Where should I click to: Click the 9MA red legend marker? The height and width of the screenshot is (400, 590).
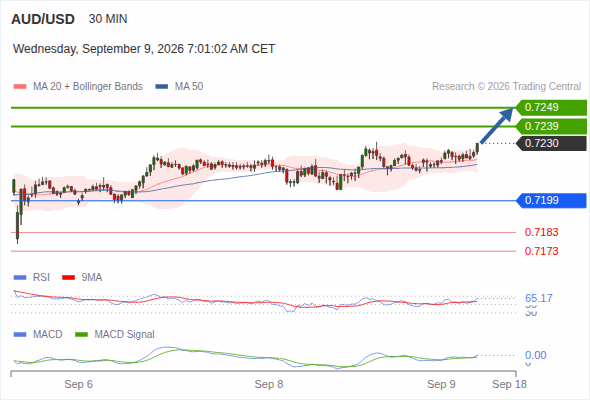tap(68, 278)
